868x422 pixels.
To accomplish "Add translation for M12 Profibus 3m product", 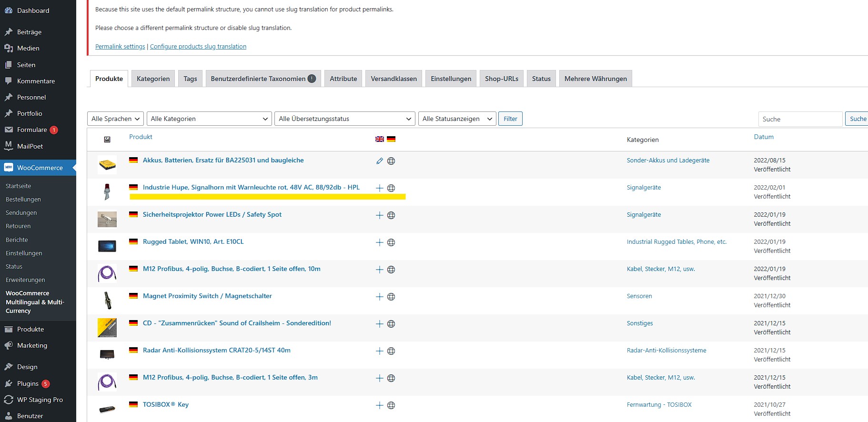I will [380, 378].
